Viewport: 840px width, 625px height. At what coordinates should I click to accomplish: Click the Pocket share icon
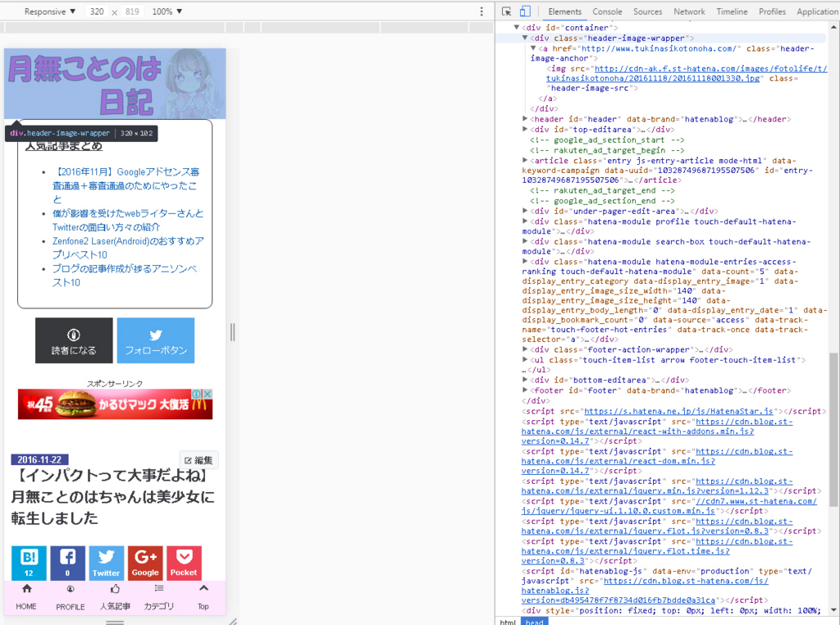coord(183,563)
